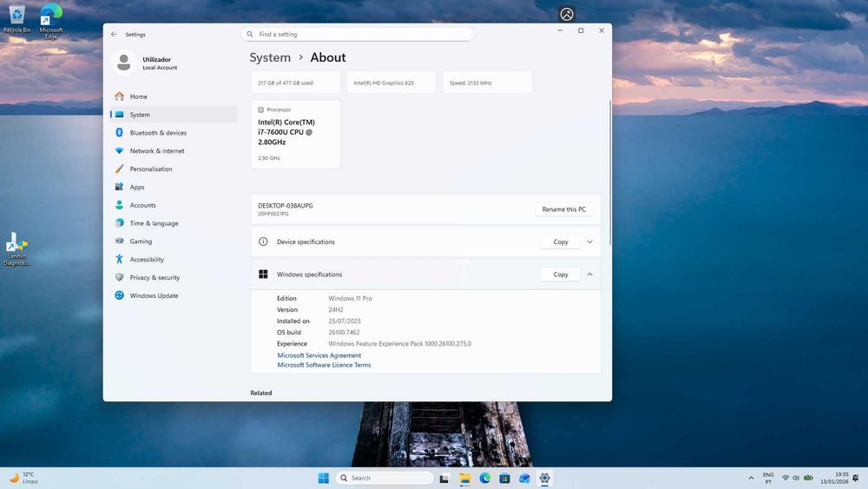Select the System sidebar item

174,115
